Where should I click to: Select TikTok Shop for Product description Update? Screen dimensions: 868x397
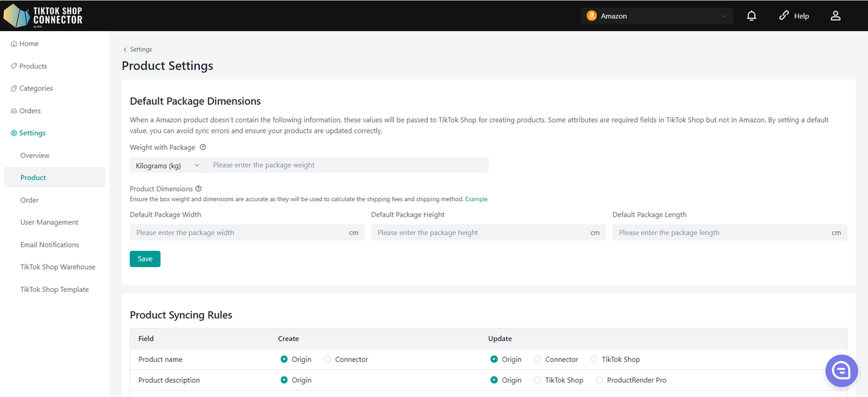click(538, 380)
